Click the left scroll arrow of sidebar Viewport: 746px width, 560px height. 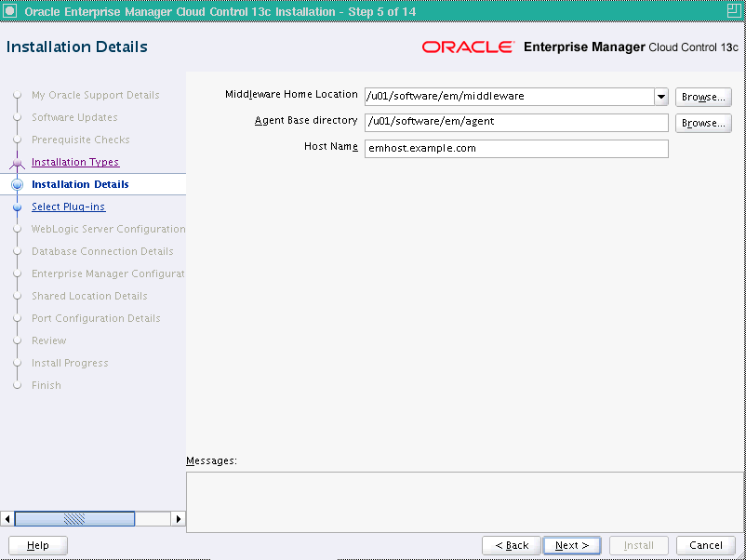7,519
